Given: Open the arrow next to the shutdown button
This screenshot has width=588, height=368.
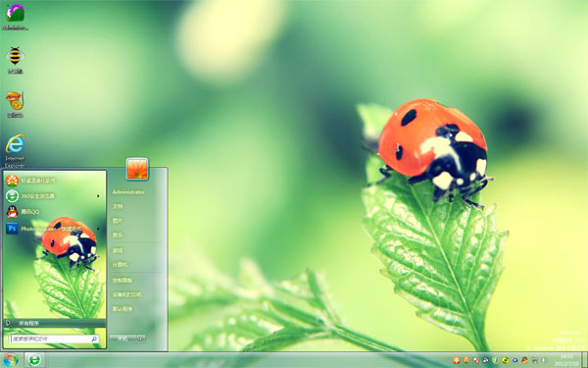Looking at the screenshot, I should click(140, 339).
